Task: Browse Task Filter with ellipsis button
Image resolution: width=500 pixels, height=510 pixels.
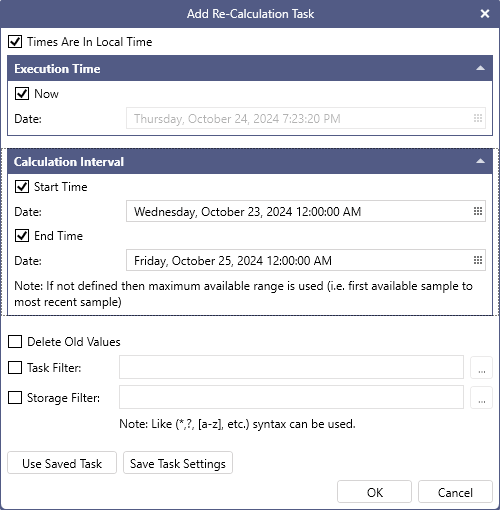Action: 481,368
